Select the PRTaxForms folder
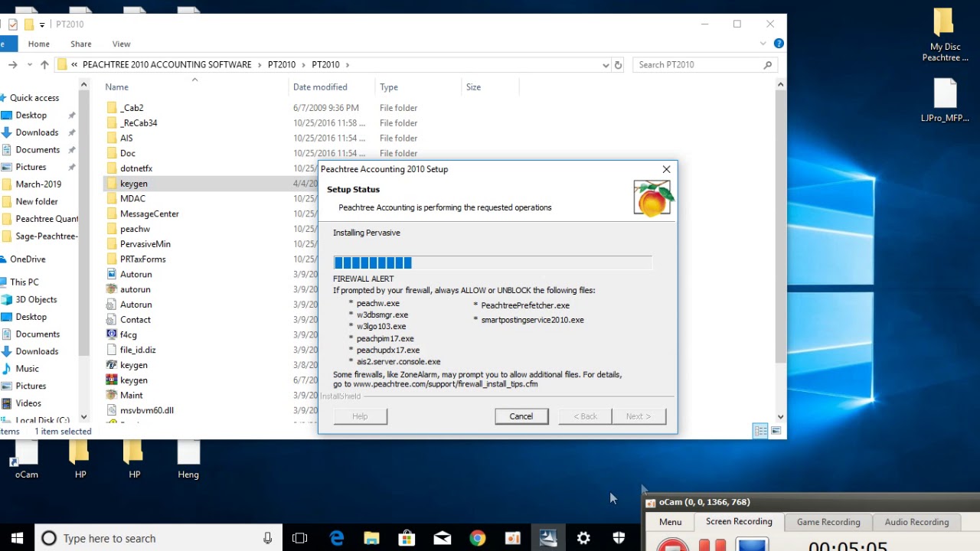 142,259
